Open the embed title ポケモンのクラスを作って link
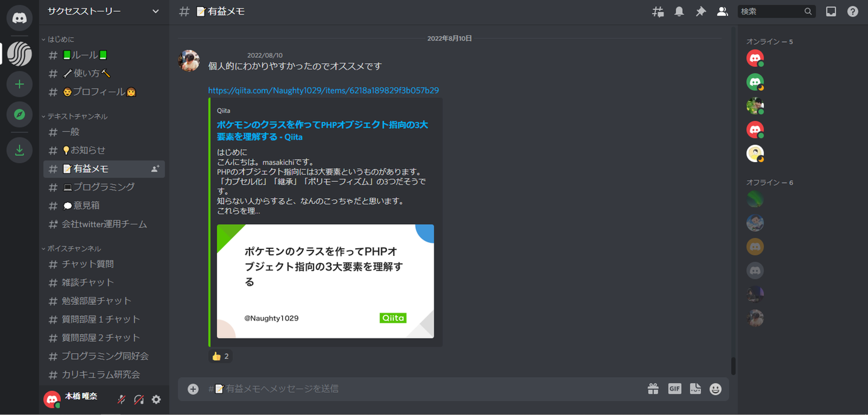The image size is (868, 415). point(322,131)
